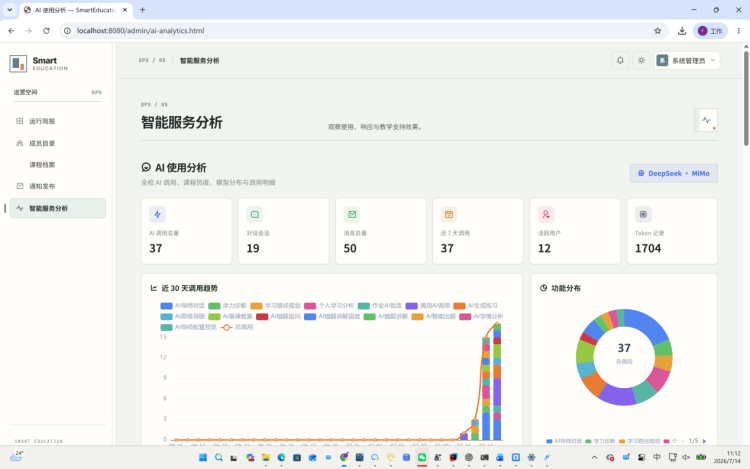Click the notification bell icon
The image size is (750, 469).
pos(620,61)
